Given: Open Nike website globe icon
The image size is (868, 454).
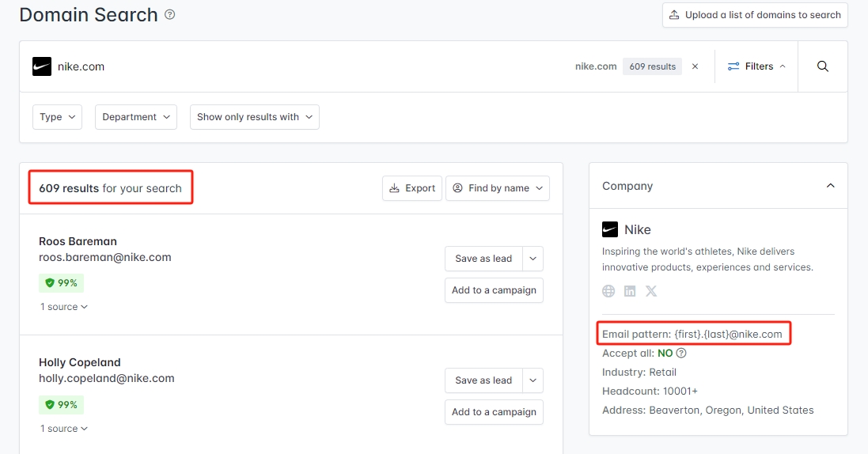Looking at the screenshot, I should click(x=608, y=291).
